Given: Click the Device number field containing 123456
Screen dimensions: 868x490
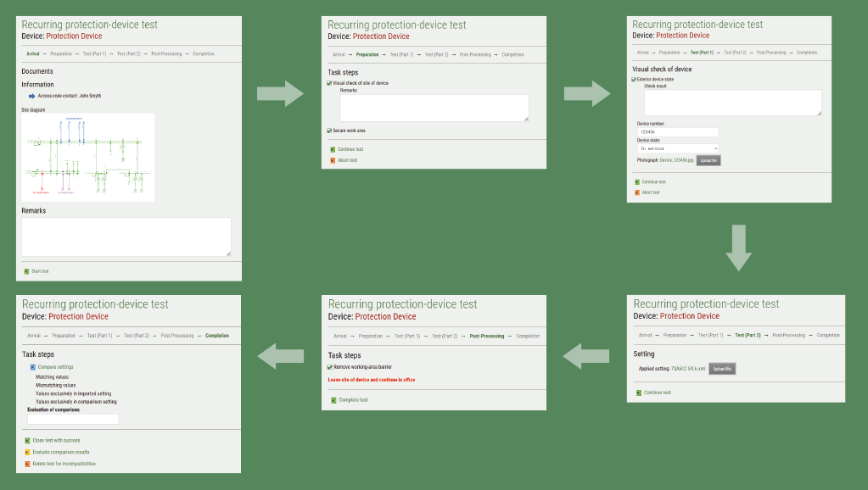Looking at the screenshot, I should [x=678, y=132].
